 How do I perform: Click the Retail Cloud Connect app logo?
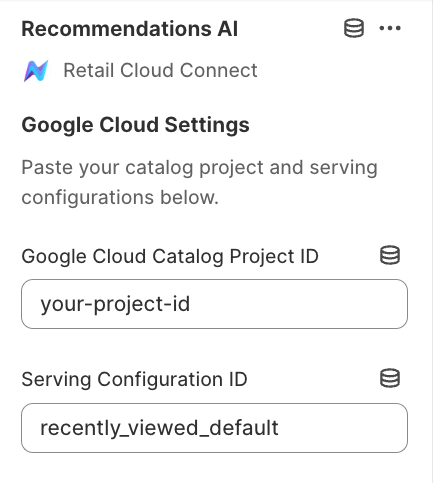[x=36, y=71]
